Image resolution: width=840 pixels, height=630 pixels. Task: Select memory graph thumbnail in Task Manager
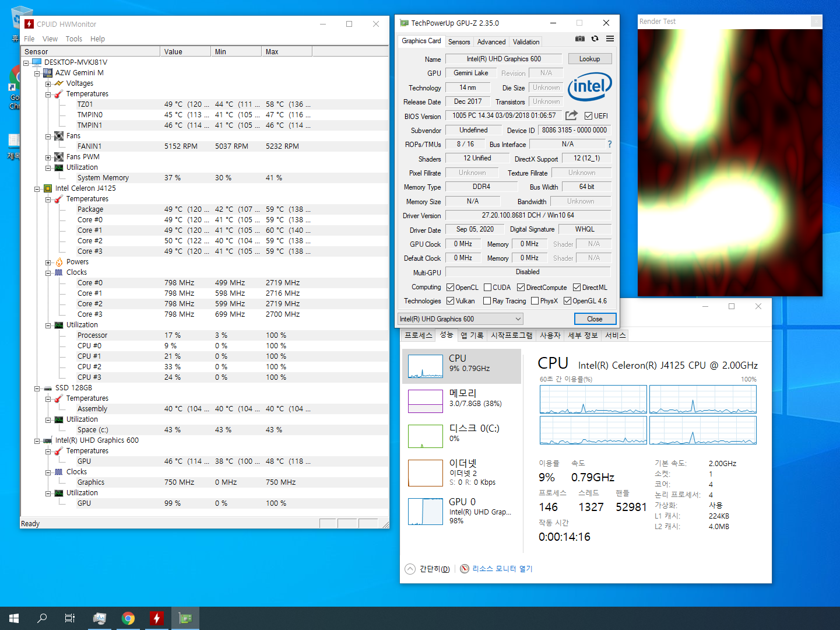click(x=426, y=401)
